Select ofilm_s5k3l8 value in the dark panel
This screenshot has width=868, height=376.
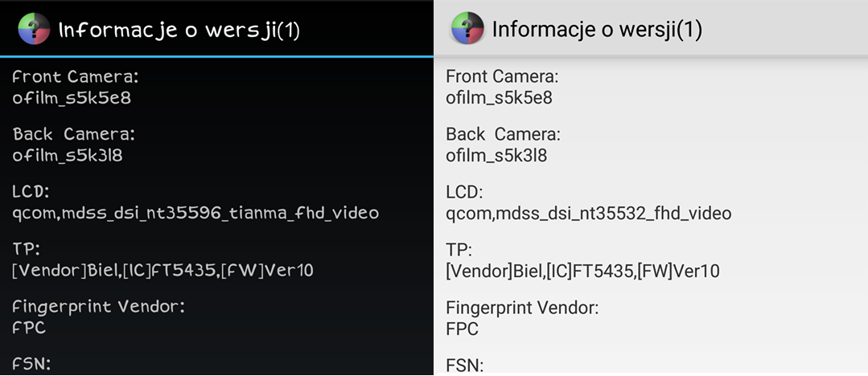(68, 155)
